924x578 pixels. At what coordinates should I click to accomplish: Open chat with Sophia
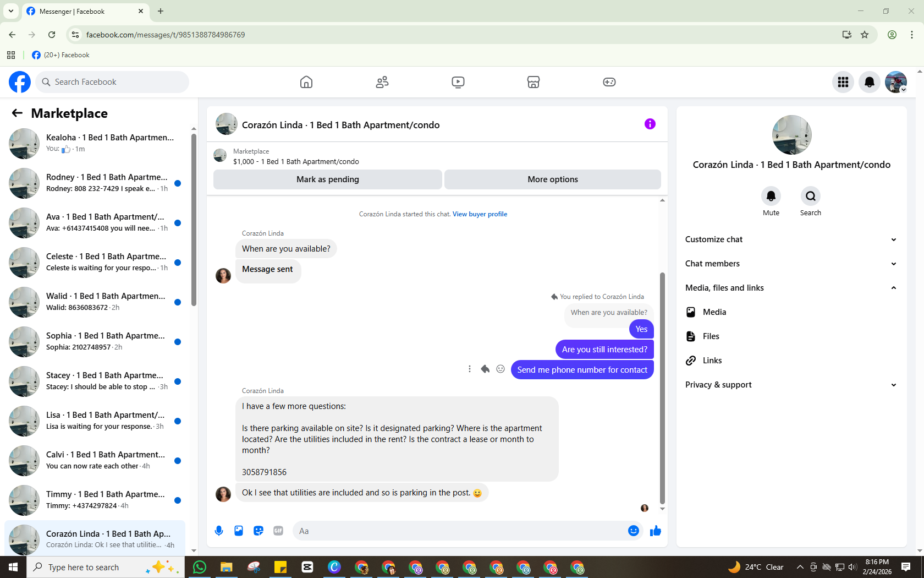click(95, 342)
